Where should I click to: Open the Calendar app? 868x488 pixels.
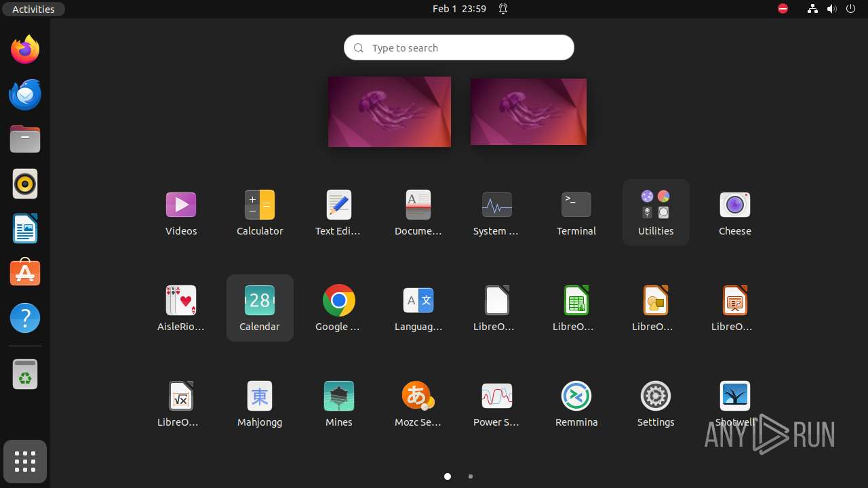click(260, 308)
